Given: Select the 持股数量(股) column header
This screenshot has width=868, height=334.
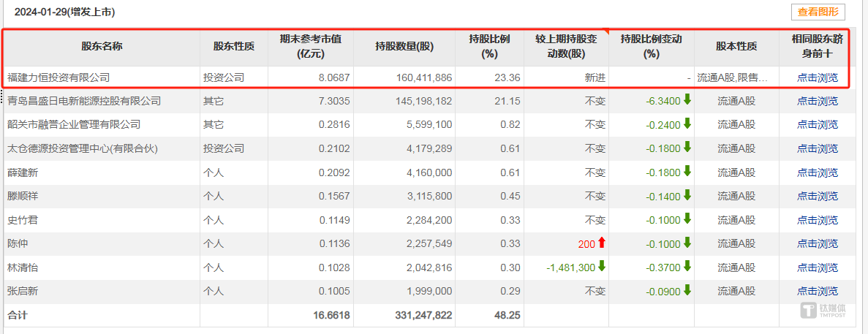Looking at the screenshot, I should pos(404,47).
